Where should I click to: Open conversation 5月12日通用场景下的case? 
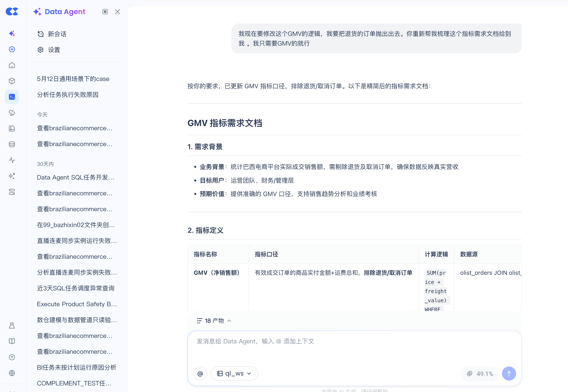(73, 79)
